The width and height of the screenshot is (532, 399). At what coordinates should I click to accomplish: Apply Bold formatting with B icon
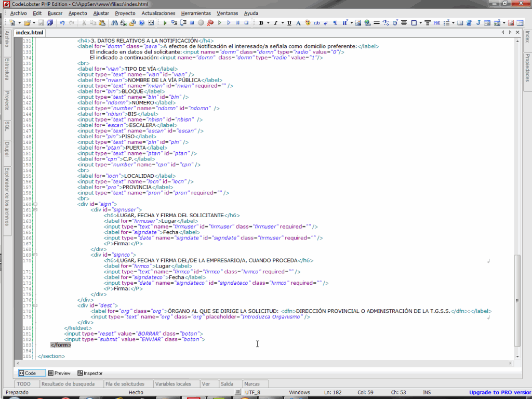tap(261, 23)
